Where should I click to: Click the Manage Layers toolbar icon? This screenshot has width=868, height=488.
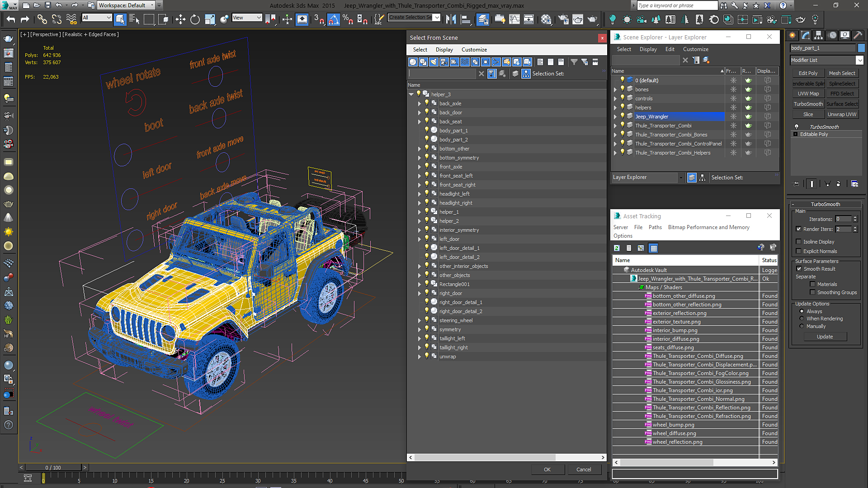483,19
